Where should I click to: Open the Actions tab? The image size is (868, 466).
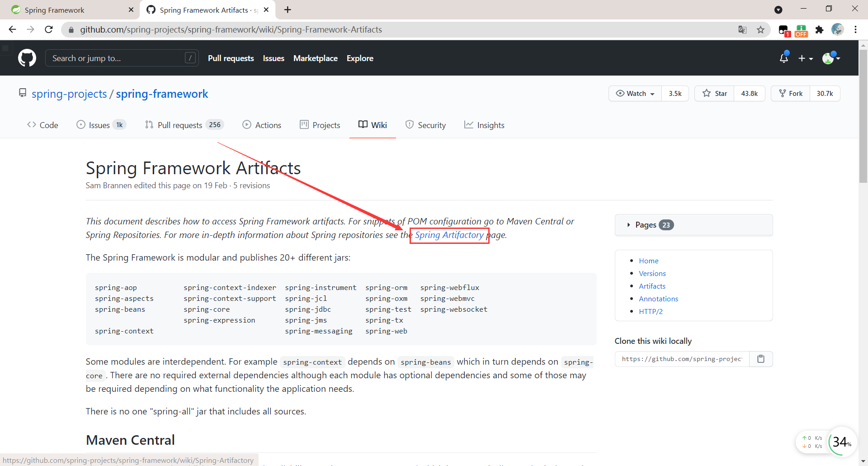(262, 125)
